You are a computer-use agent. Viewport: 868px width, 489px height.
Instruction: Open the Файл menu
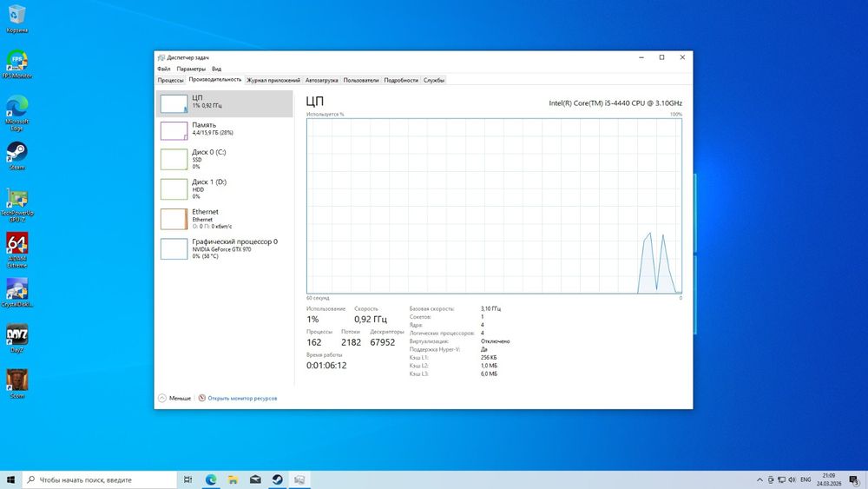[x=164, y=69]
